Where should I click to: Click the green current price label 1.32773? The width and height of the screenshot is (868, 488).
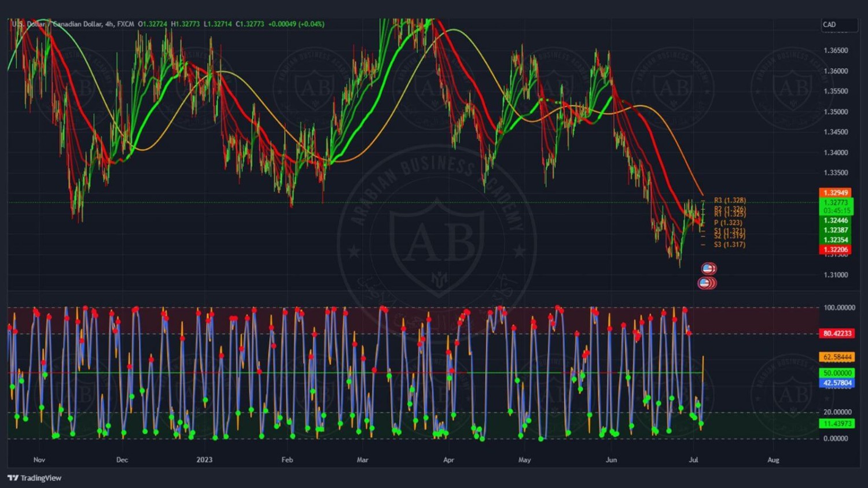(x=835, y=202)
